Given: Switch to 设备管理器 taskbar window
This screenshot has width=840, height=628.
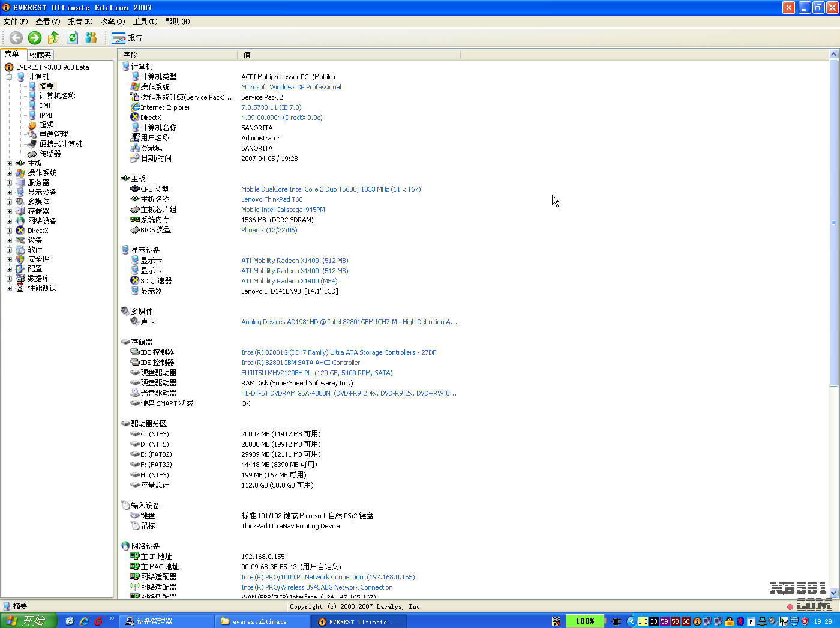Looking at the screenshot, I should pyautogui.click(x=154, y=621).
